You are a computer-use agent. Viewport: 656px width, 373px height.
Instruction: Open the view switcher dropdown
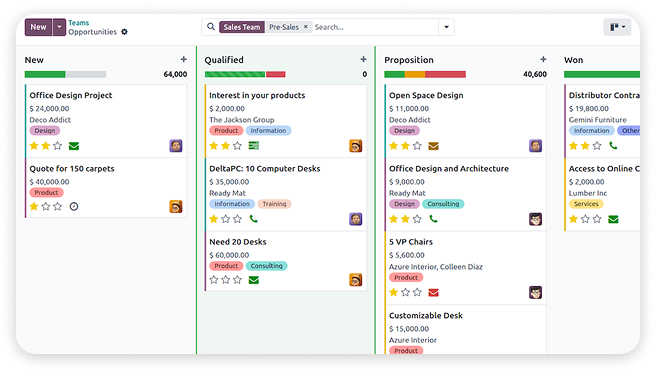coord(618,27)
